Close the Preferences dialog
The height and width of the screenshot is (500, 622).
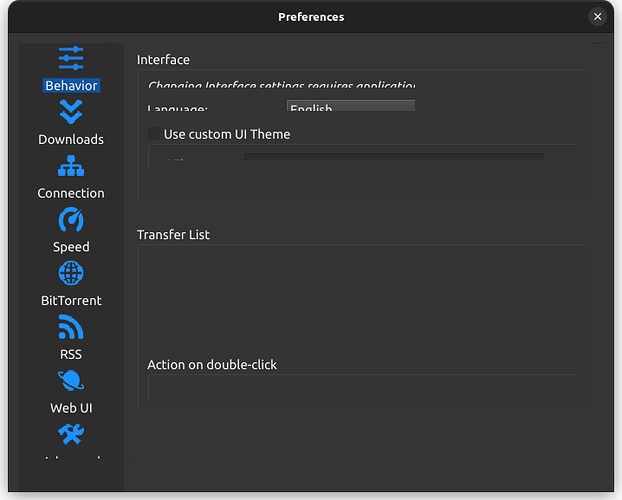point(597,17)
